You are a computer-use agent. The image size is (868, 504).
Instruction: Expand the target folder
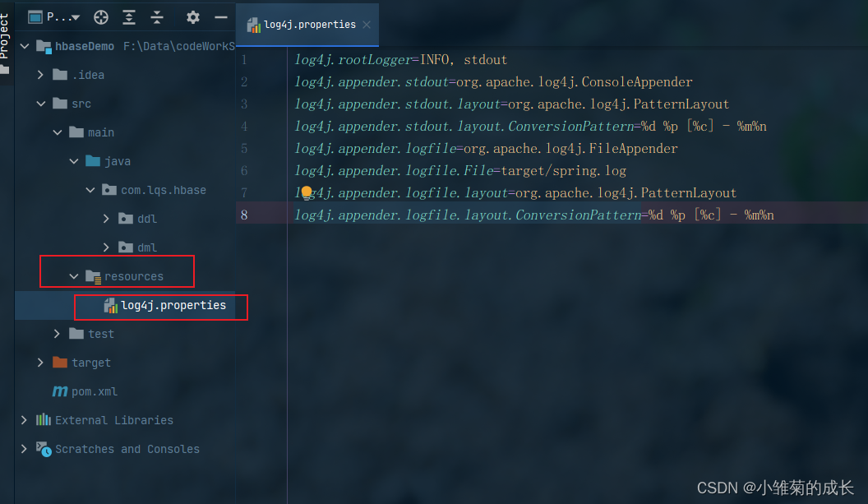pyautogui.click(x=39, y=363)
